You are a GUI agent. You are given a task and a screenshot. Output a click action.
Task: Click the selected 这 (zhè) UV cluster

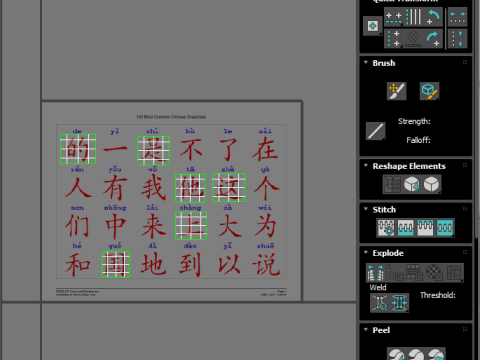pyautogui.click(x=229, y=188)
